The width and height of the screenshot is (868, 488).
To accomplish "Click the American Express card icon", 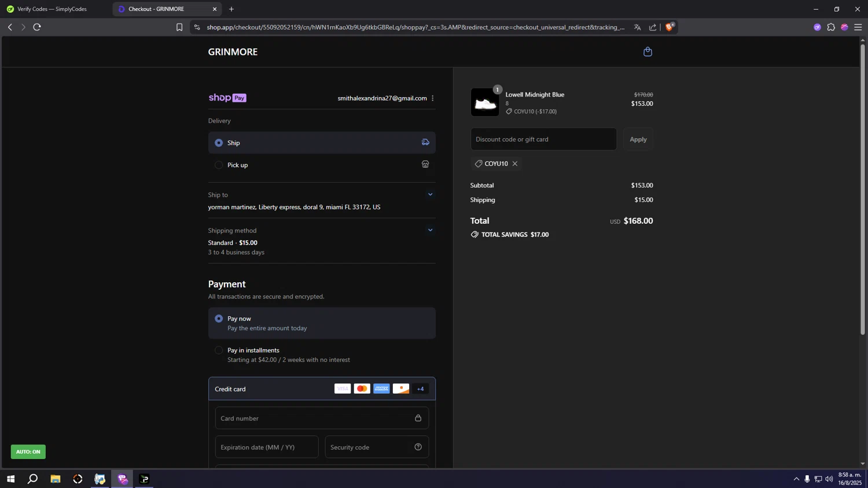I will (381, 389).
